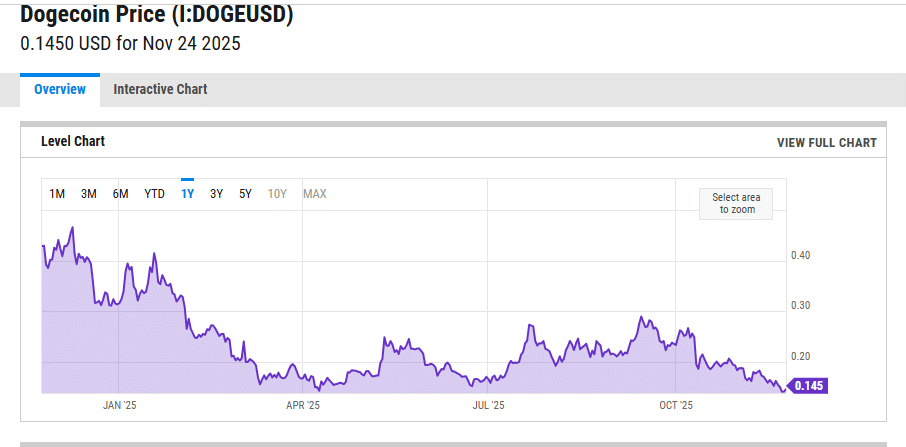Click the JUL '25 axis label
Viewport: 906px width, 447px height.
[488, 405]
